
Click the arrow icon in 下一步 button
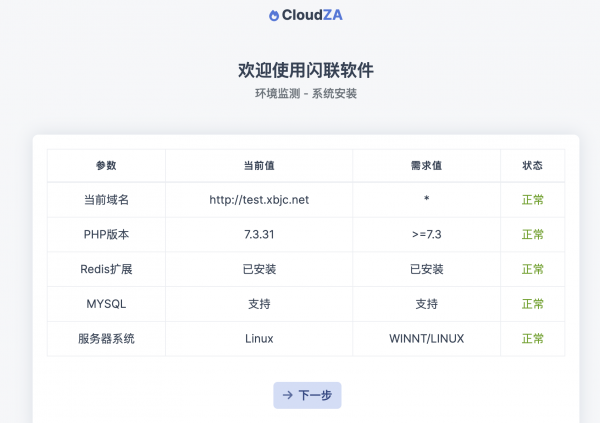tap(288, 395)
